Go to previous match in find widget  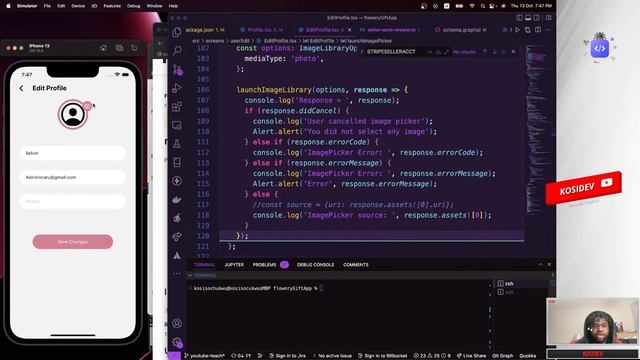coord(485,52)
